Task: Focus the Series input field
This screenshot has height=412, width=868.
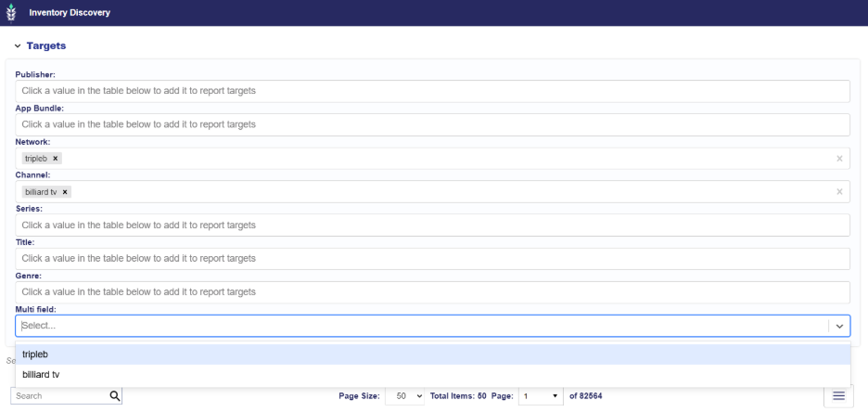Action: (432, 225)
